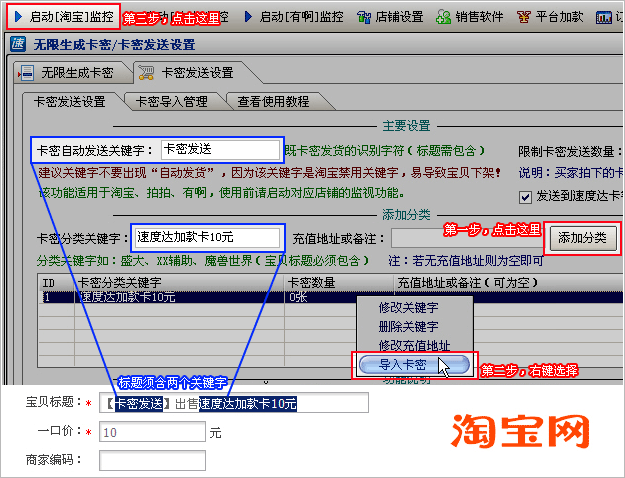625x478 pixels.
Task: Click the 卡密数量 column header
Action: coord(339,283)
